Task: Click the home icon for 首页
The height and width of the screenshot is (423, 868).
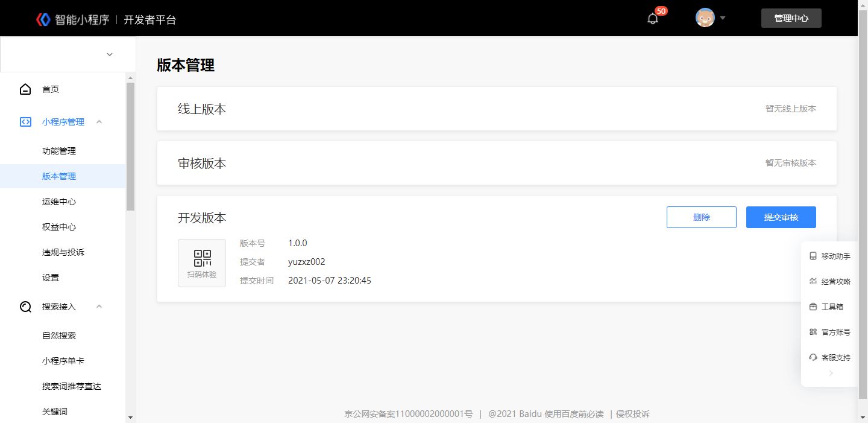Action: tap(25, 89)
